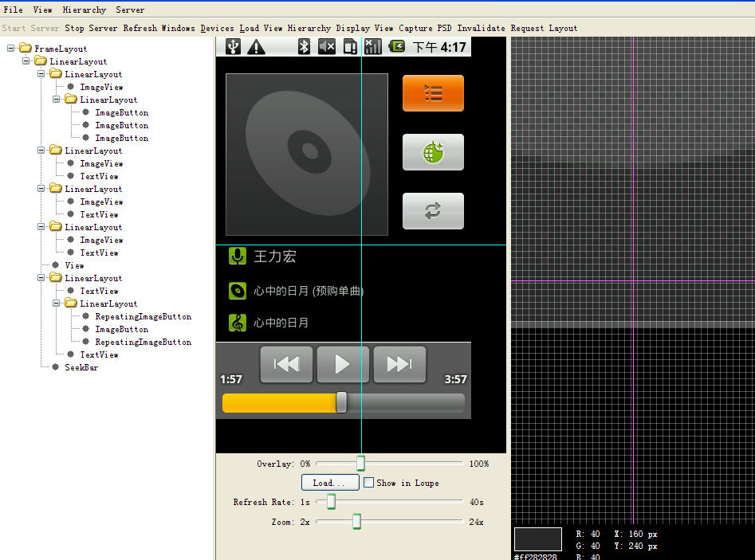
Task: Select the SeekBar tree node
Action: point(81,367)
